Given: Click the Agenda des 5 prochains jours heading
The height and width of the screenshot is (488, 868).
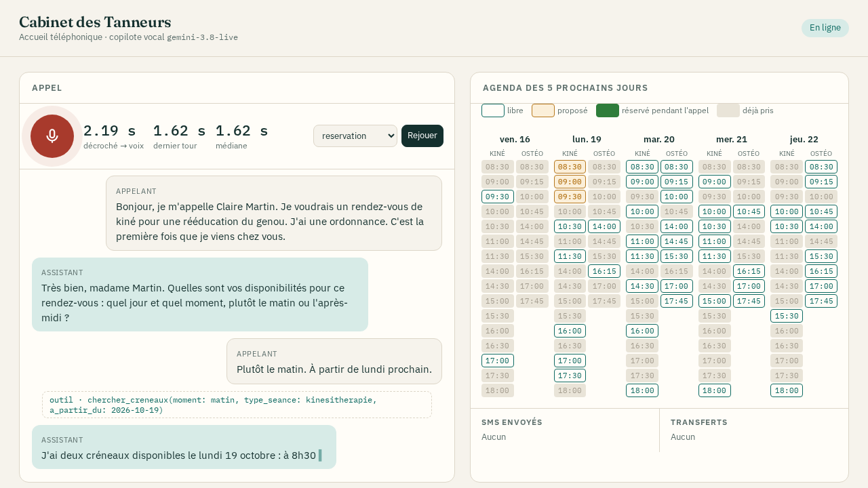Looking at the screenshot, I should (x=566, y=88).
